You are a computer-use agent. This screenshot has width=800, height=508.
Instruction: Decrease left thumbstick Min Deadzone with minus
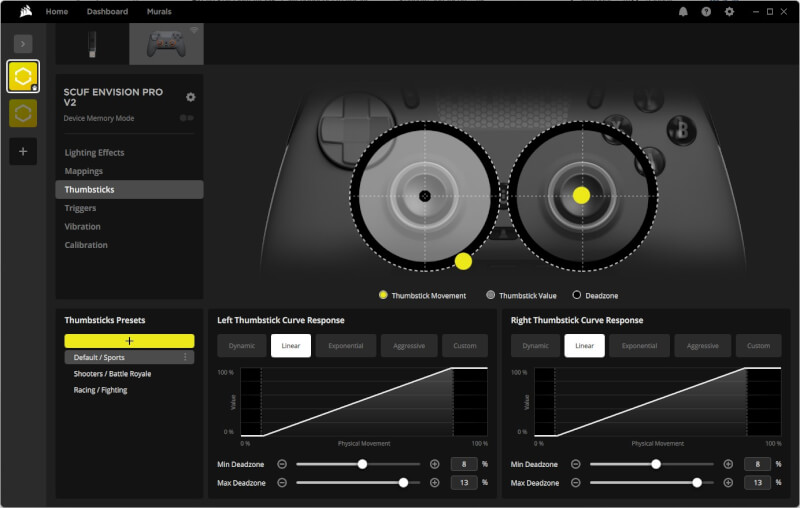tap(282, 464)
